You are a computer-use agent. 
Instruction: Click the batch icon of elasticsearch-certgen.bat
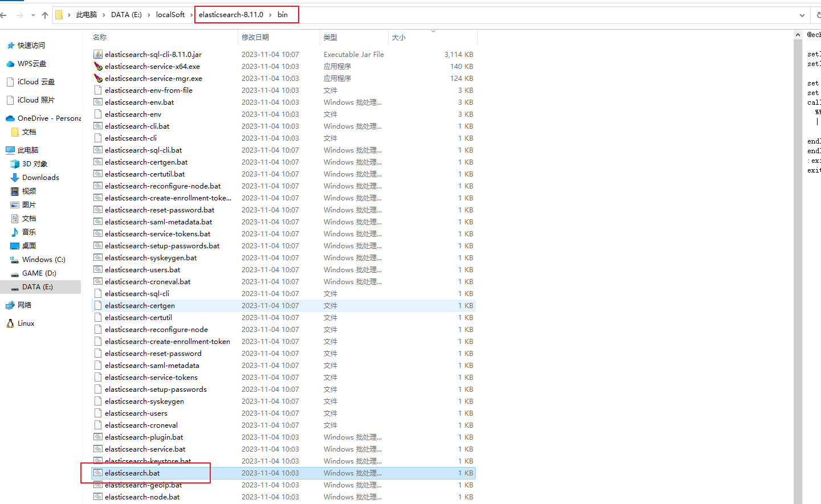click(x=98, y=162)
